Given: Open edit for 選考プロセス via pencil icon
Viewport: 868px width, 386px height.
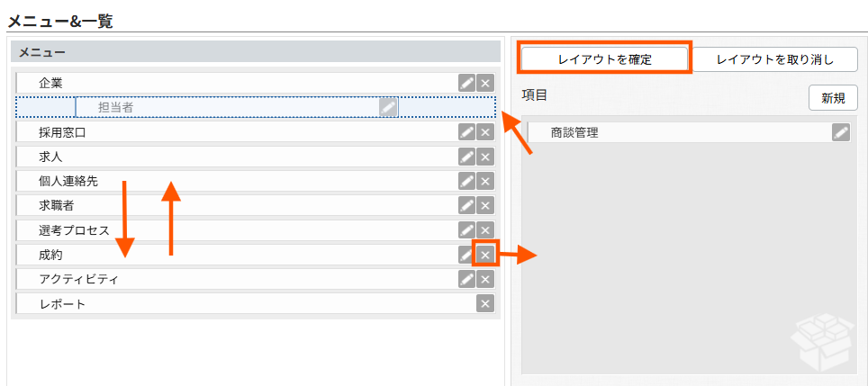Looking at the screenshot, I should tap(467, 230).
